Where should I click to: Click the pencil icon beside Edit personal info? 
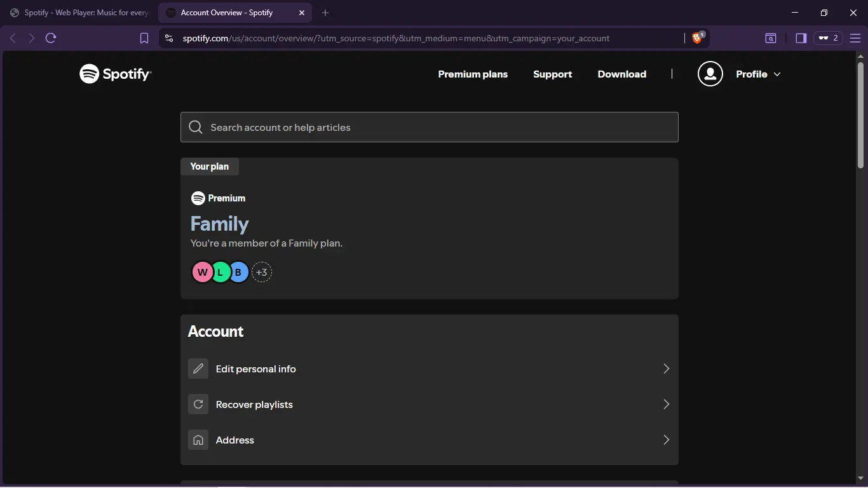click(198, 369)
